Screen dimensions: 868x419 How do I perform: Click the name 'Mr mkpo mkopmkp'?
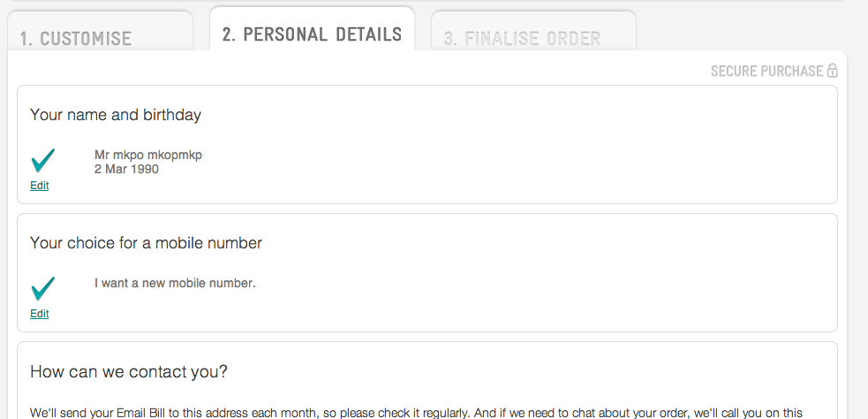point(148,156)
